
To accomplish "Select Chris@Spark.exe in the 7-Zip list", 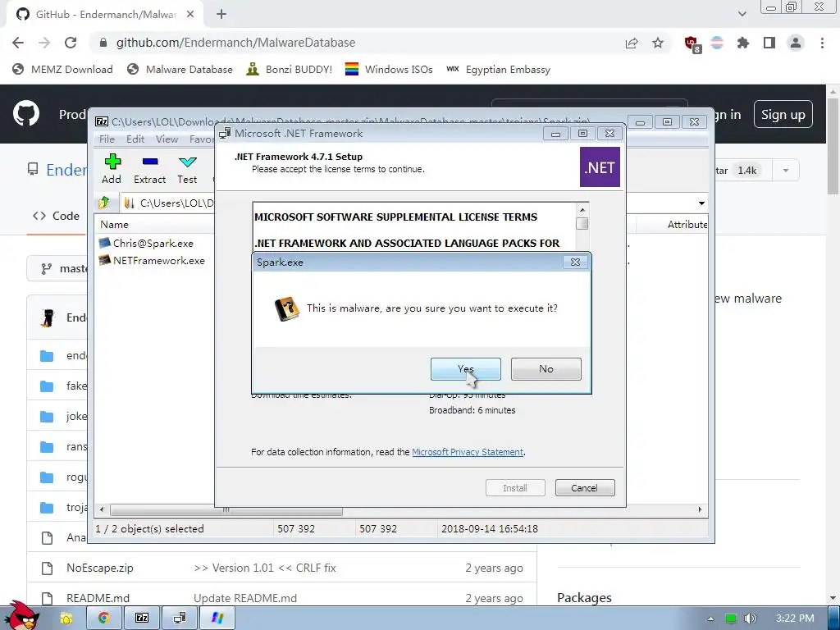I will pyautogui.click(x=146, y=243).
